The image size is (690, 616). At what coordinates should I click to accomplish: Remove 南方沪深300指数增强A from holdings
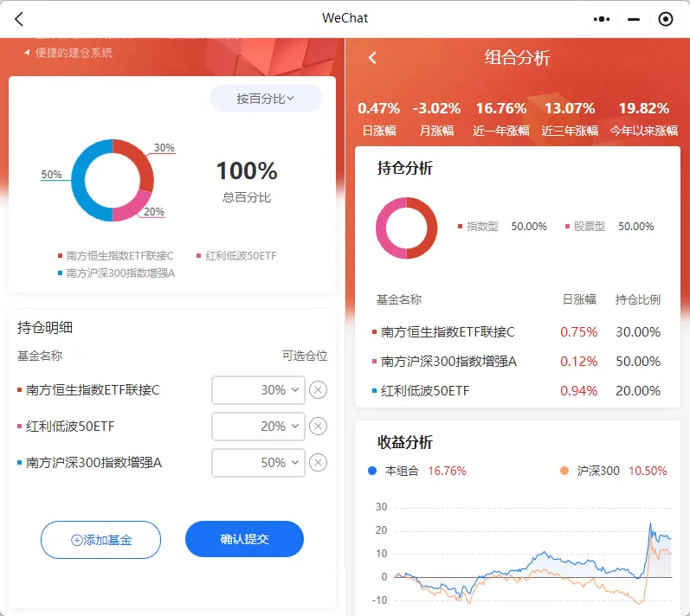pyautogui.click(x=318, y=463)
